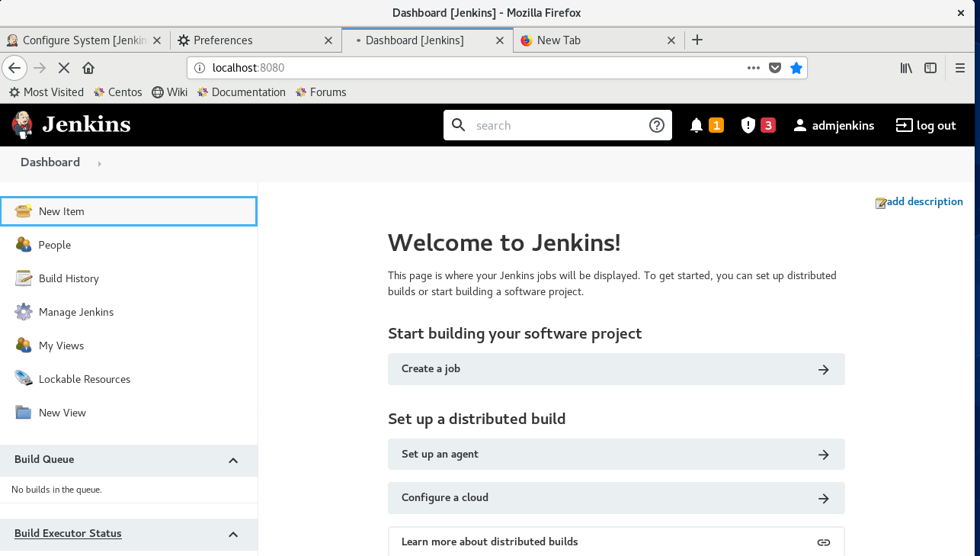The image size is (980, 556).
Task: Collapse the Build Queue panel
Action: [x=233, y=460]
